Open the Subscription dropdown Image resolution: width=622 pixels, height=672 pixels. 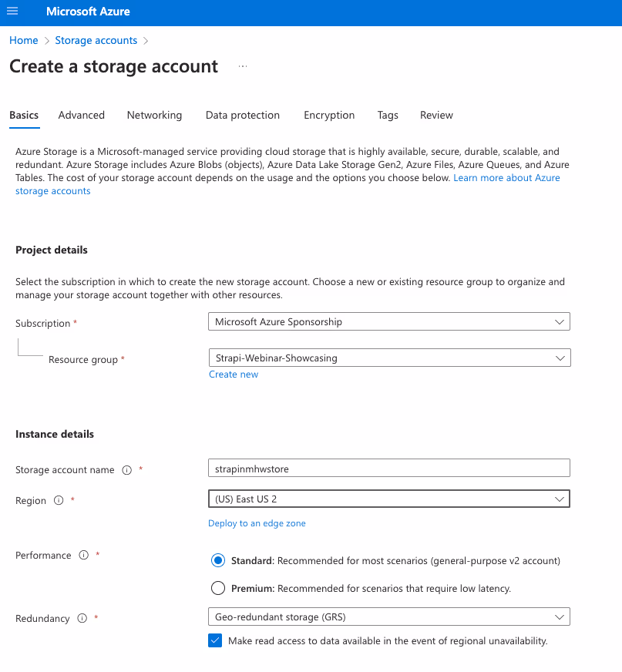point(388,321)
